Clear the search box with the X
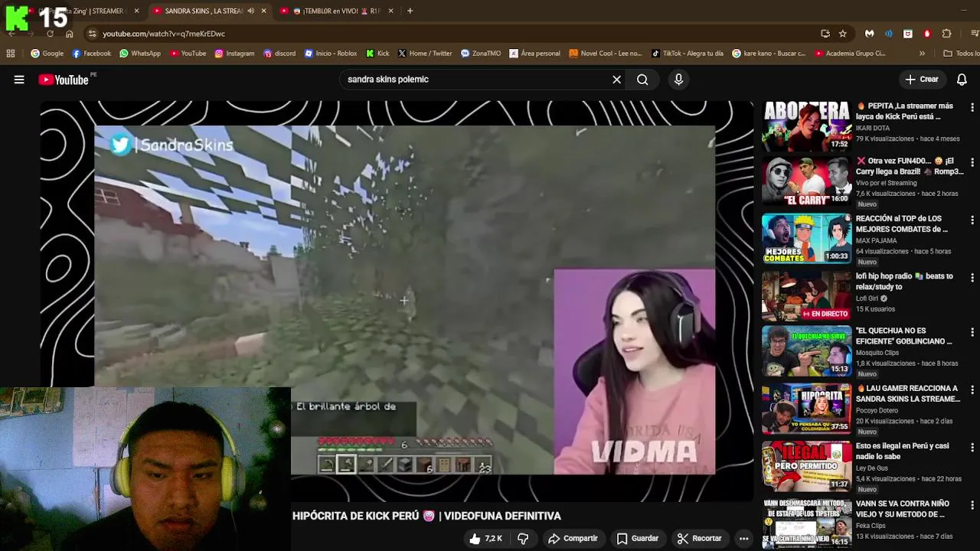This screenshot has width=980, height=551. pyautogui.click(x=616, y=80)
